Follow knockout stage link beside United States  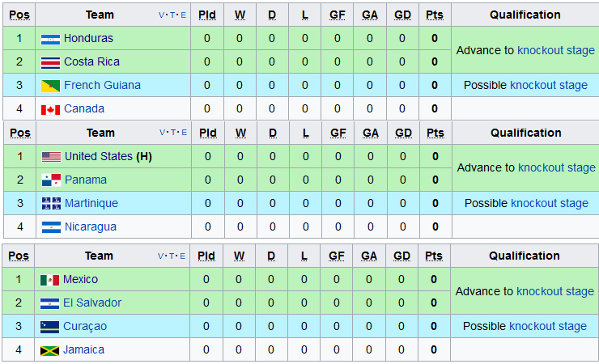[x=557, y=167]
